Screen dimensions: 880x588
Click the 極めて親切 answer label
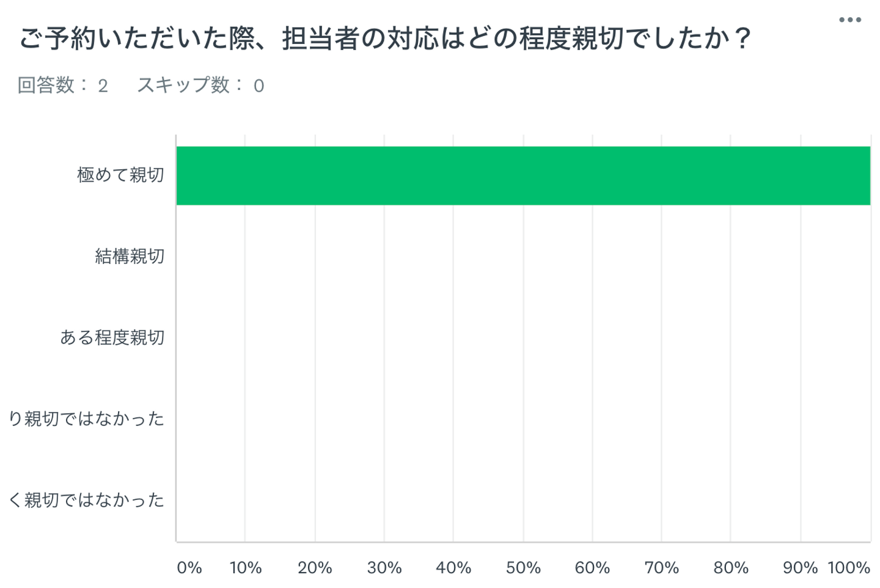tap(120, 175)
